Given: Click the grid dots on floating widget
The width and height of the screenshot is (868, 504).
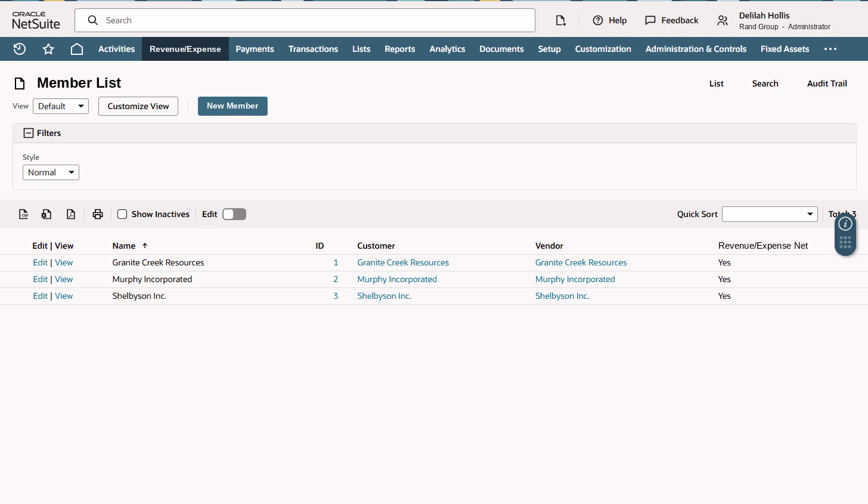Looking at the screenshot, I should tap(845, 242).
